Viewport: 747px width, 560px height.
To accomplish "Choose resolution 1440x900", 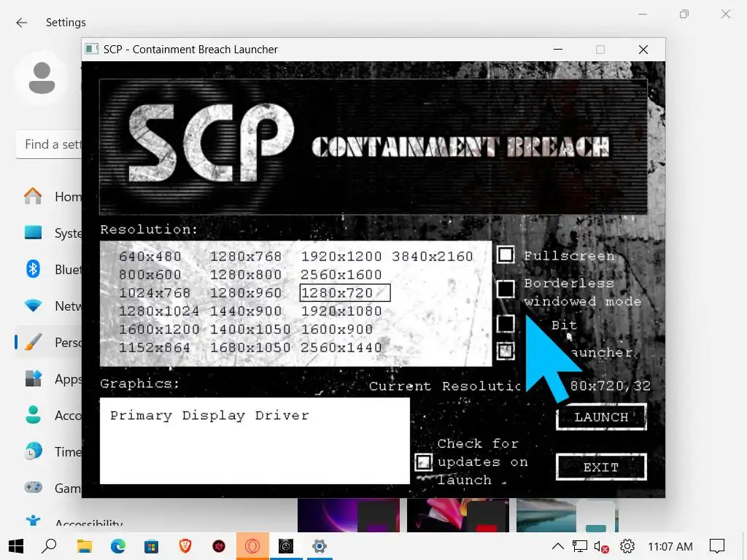I will pos(246,311).
